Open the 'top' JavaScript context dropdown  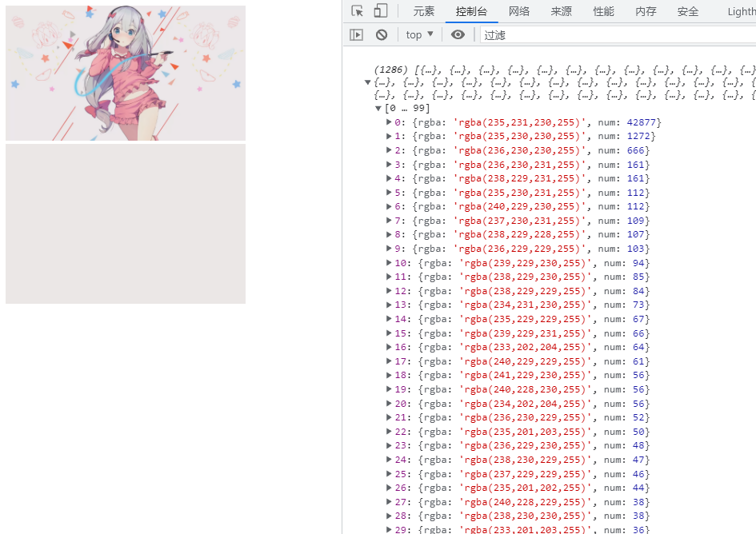(419, 34)
